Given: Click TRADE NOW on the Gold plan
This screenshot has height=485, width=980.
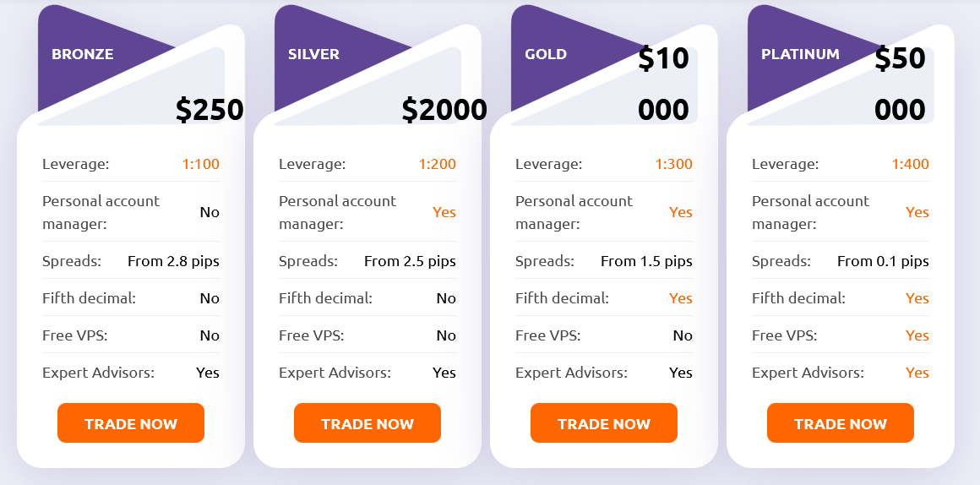Looking at the screenshot, I should 604,423.
